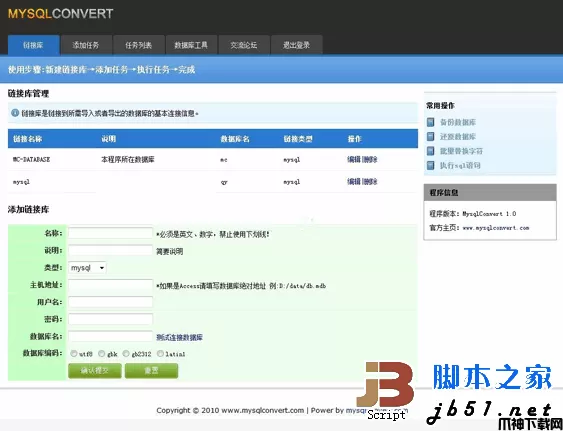
Task: Focus the 说明 input field
Action: tap(111, 250)
